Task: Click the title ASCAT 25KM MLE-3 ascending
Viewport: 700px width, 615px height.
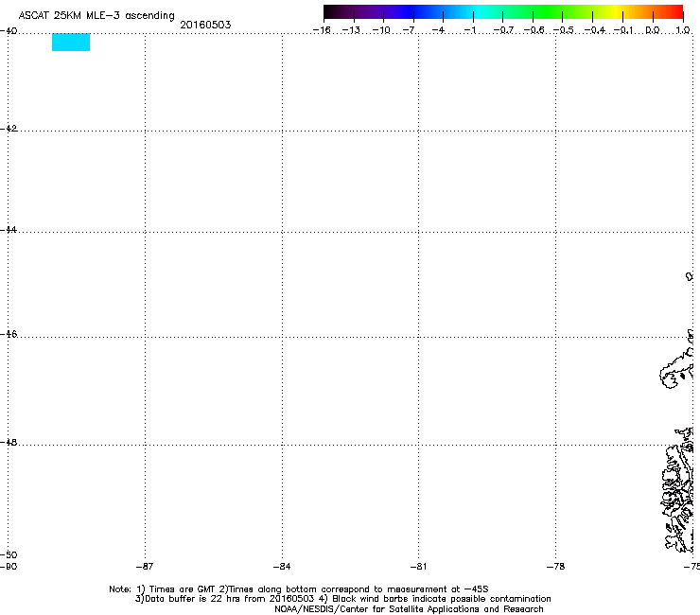Action: tap(96, 15)
